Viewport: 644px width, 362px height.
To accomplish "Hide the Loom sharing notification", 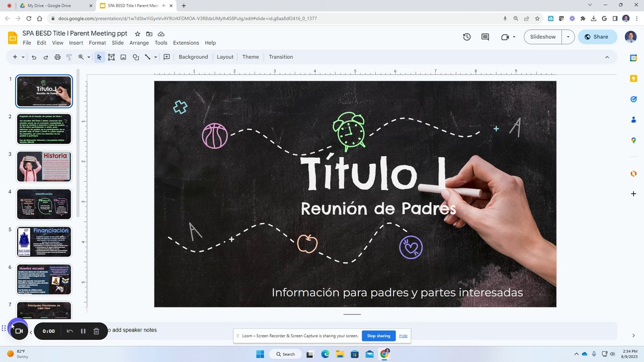I will coord(404,336).
